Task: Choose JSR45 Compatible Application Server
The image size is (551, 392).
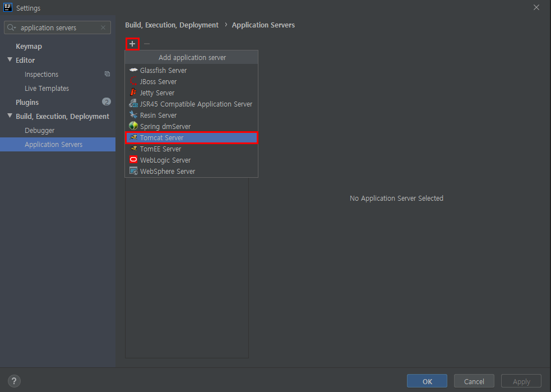Action: [x=192, y=104]
